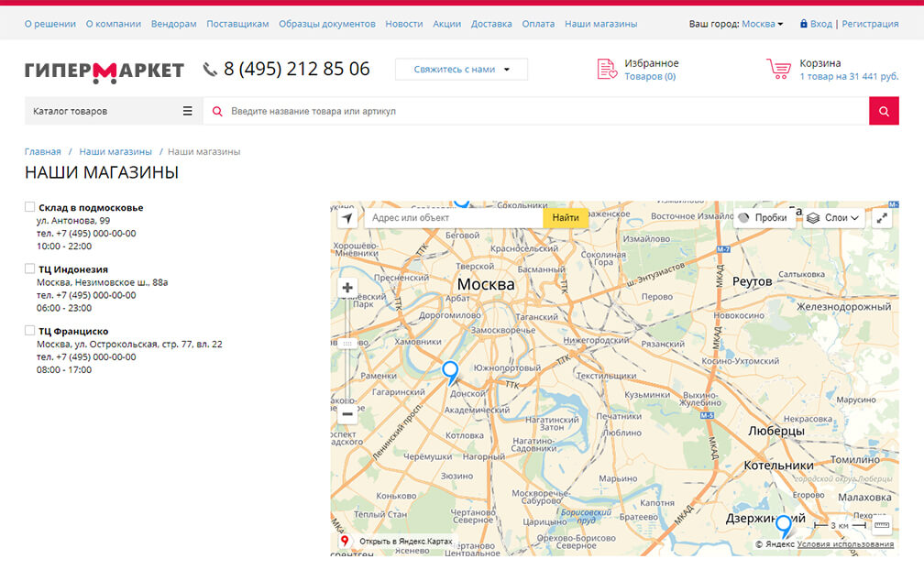Open Наши магазины in top menu
The image size is (924, 581).
(601, 24)
